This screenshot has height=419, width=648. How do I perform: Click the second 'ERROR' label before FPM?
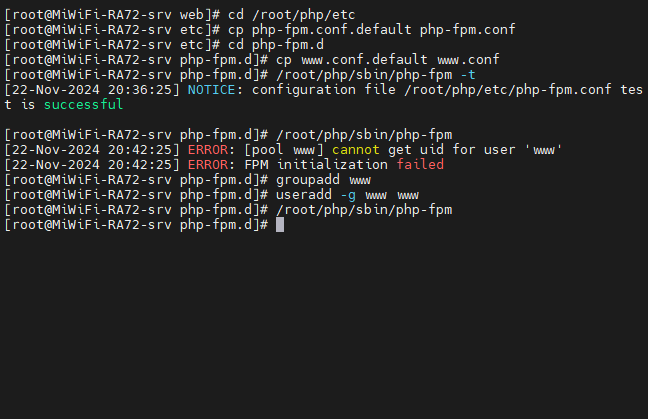(x=208, y=164)
